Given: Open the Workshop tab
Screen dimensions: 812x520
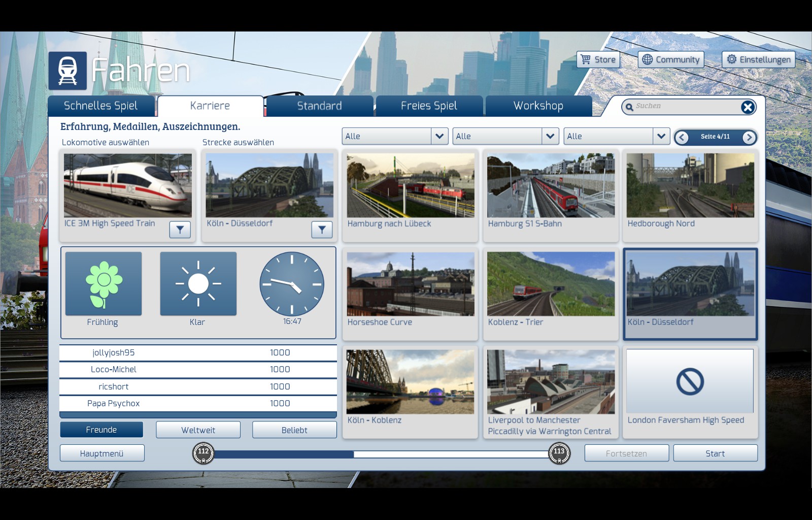Looking at the screenshot, I should [x=538, y=106].
